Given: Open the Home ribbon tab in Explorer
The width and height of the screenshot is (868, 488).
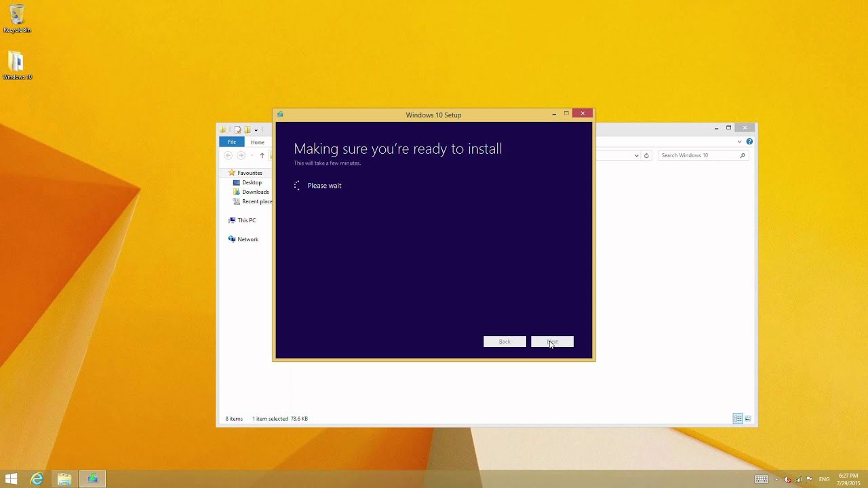Looking at the screenshot, I should coord(258,142).
